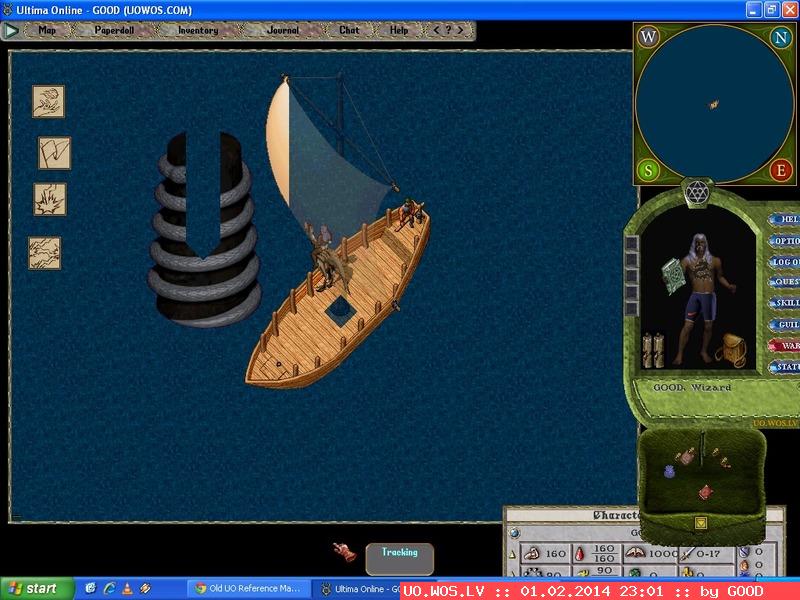The width and height of the screenshot is (800, 600).
Task: Click the N compass marker on the radar
Action: [x=781, y=37]
